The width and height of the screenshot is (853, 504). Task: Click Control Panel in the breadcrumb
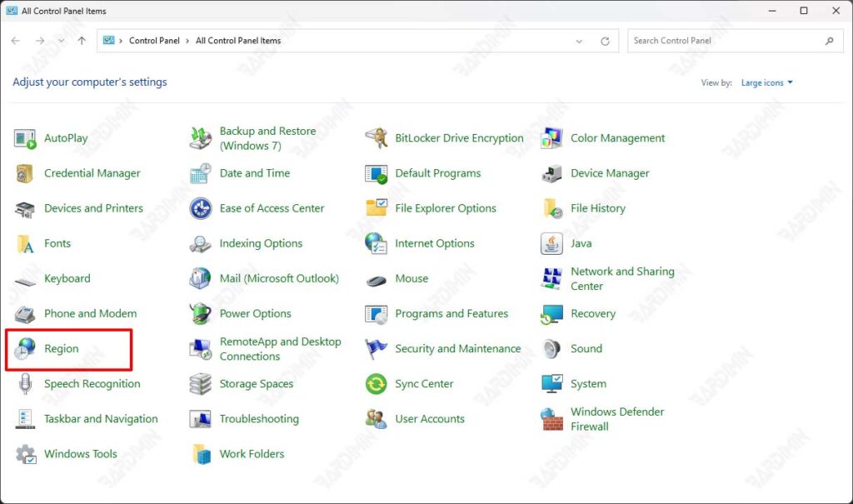point(154,41)
